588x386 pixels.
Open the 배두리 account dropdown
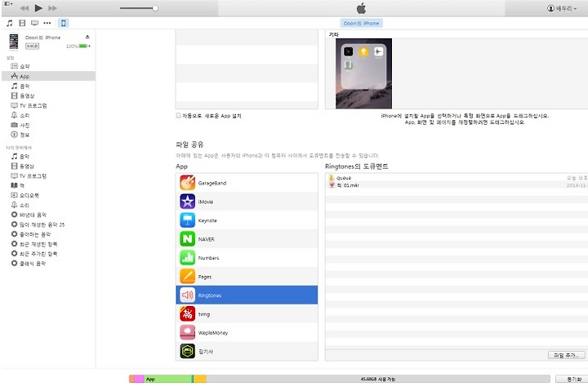pos(562,8)
